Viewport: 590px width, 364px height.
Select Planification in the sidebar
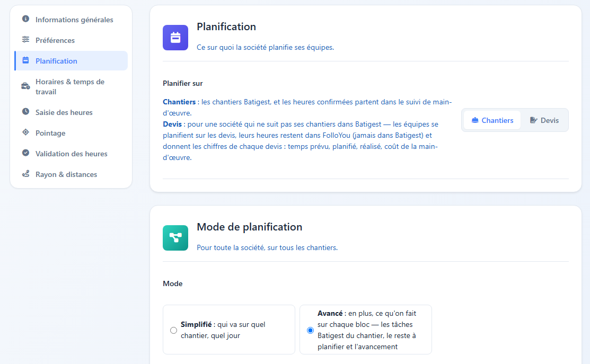coord(71,61)
